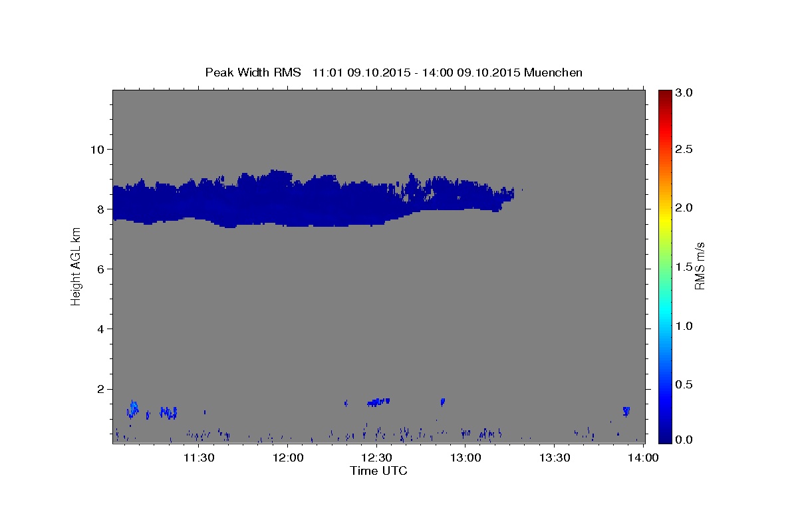The image size is (798, 532).
Task: Click the colorbar value 2.5
Action: click(x=686, y=149)
